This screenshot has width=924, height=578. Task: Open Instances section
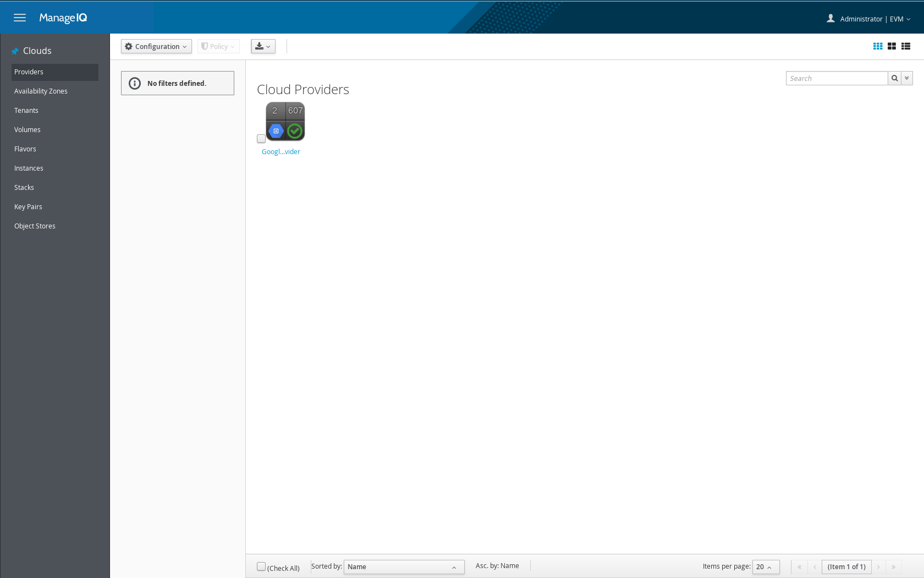pyautogui.click(x=55, y=168)
